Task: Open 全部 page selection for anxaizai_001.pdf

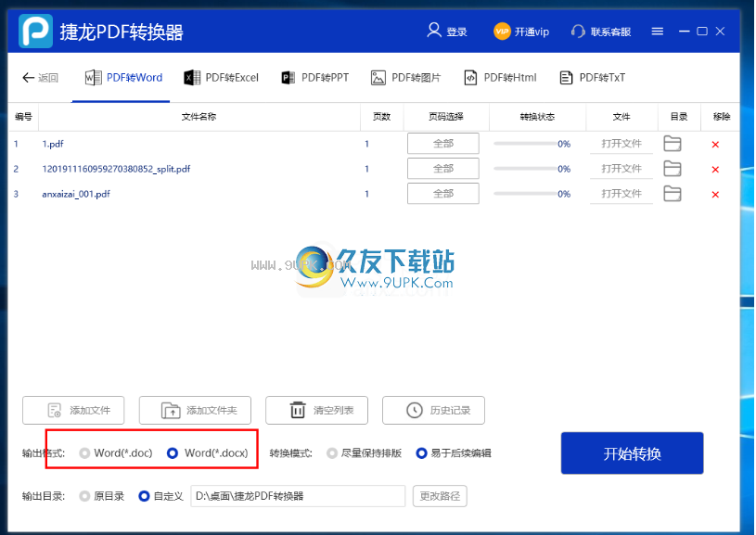Action: (443, 194)
